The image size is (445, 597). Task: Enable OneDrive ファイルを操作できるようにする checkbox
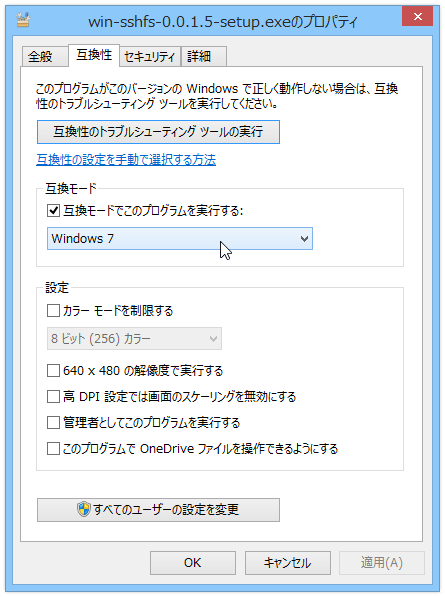coord(53,449)
